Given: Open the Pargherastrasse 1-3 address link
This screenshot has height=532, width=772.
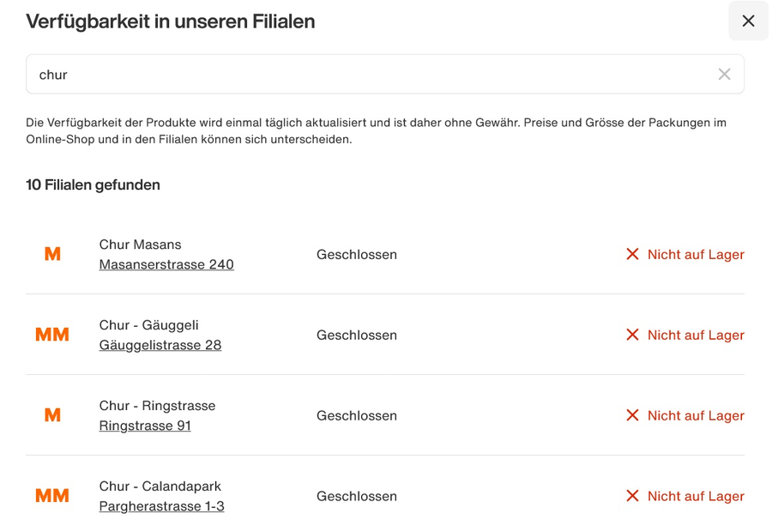Looking at the screenshot, I should pos(161,506).
